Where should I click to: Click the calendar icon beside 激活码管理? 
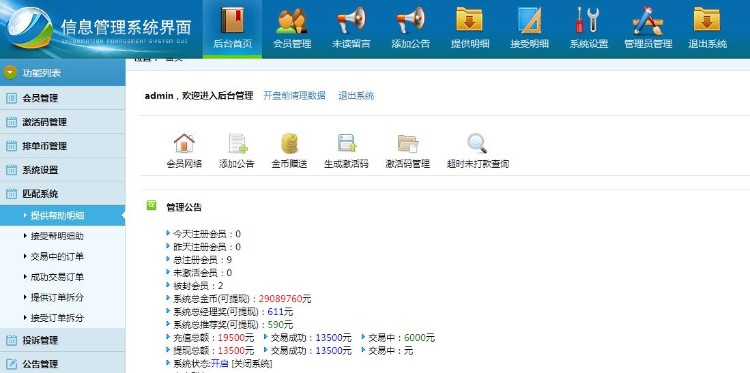(11, 122)
